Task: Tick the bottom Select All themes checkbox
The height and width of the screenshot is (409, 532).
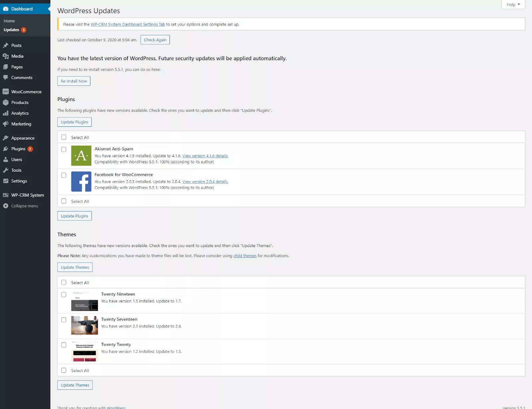Action: coord(64,370)
